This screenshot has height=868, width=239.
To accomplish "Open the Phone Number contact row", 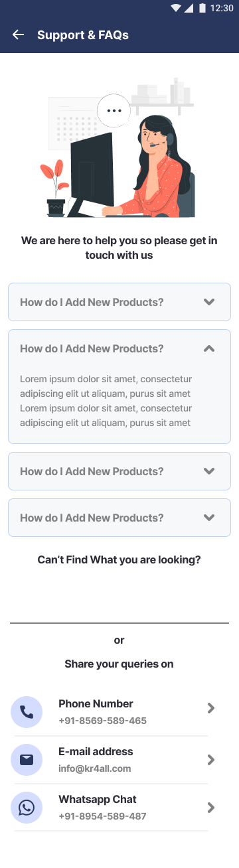I will click(119, 712).
